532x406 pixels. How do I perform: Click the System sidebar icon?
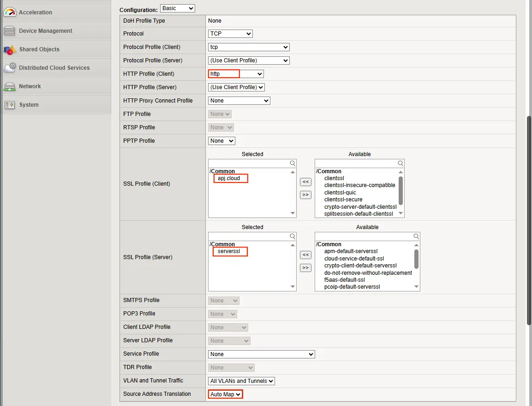click(x=10, y=105)
